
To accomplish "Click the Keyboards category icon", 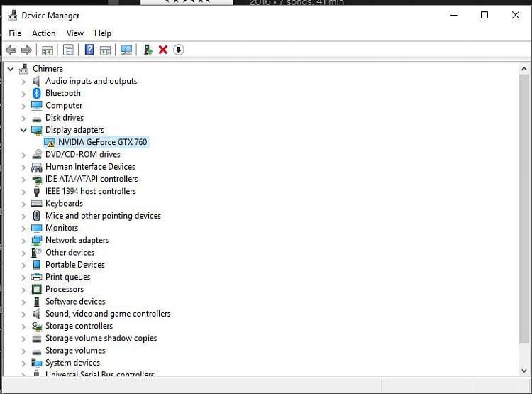I will click(x=36, y=204).
